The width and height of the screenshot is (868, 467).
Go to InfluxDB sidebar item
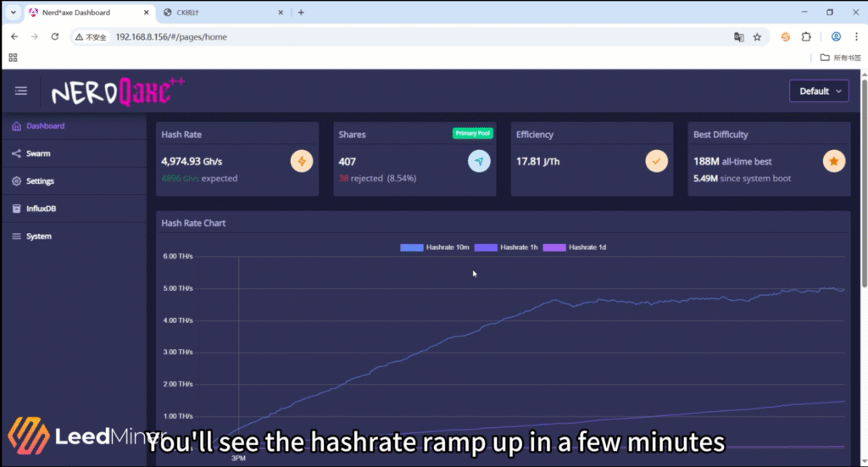[41, 208]
